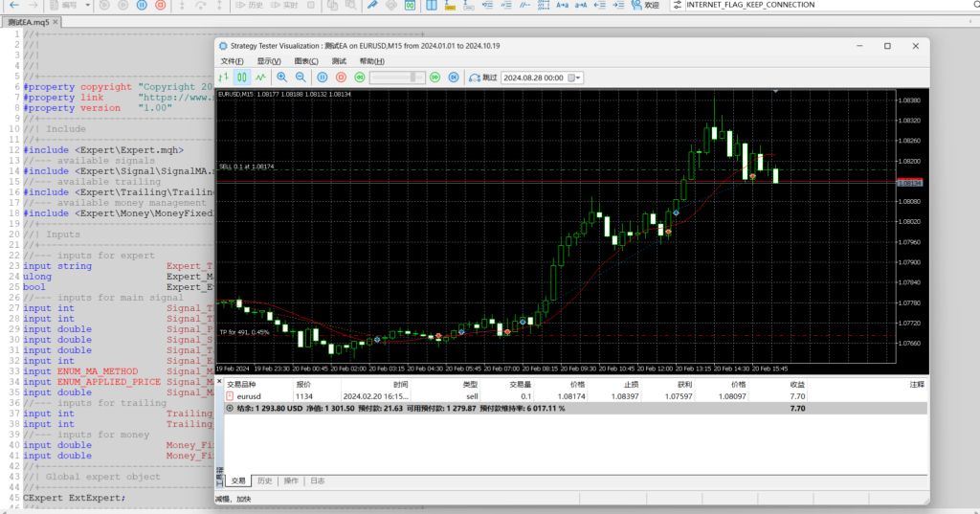Click the Step Into icon in MetaEditor
980x514 pixels.
click(x=182, y=5)
